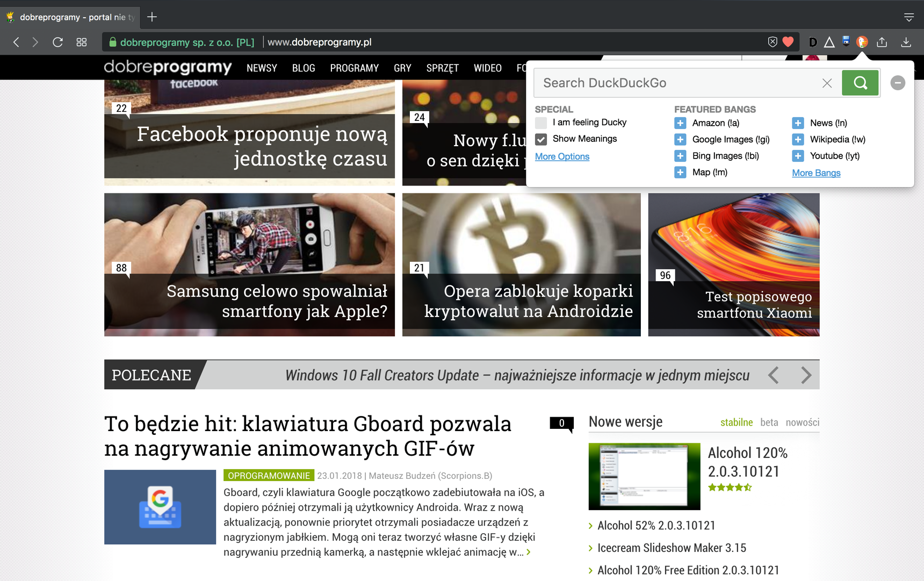
Task: Collapse the popup with the gray minus button
Action: pos(898,83)
